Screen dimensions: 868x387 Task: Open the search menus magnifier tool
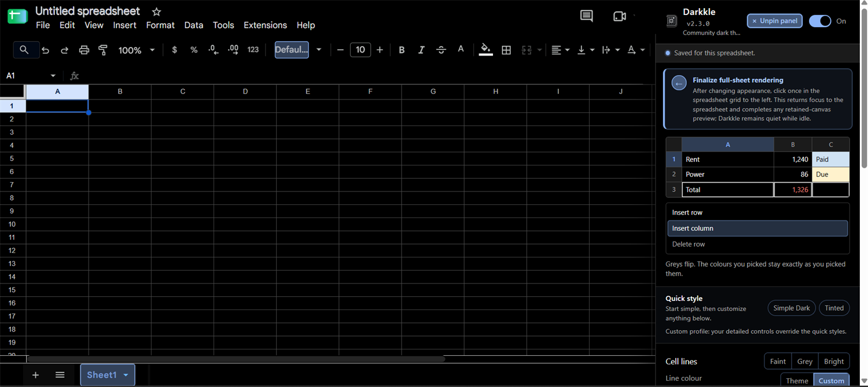click(24, 50)
